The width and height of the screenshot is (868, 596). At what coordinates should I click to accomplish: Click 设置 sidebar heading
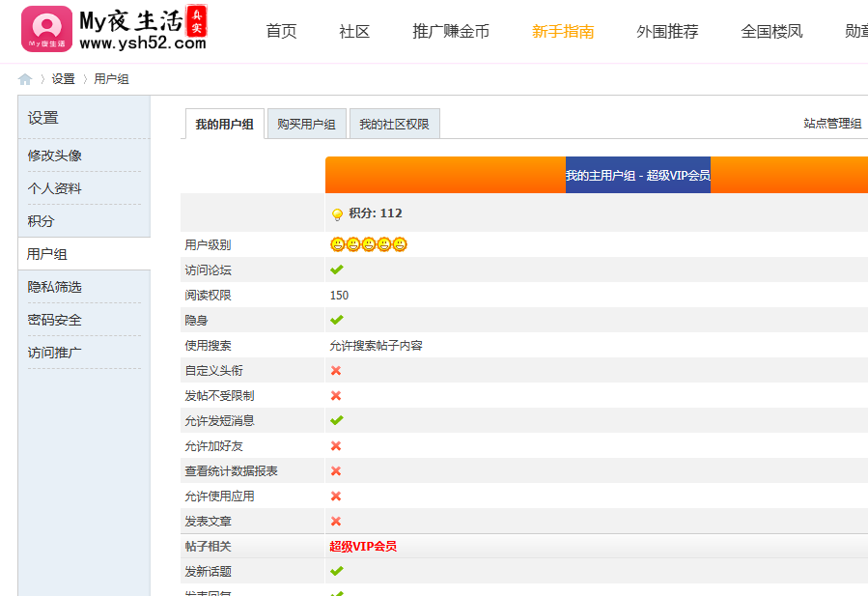(x=43, y=118)
